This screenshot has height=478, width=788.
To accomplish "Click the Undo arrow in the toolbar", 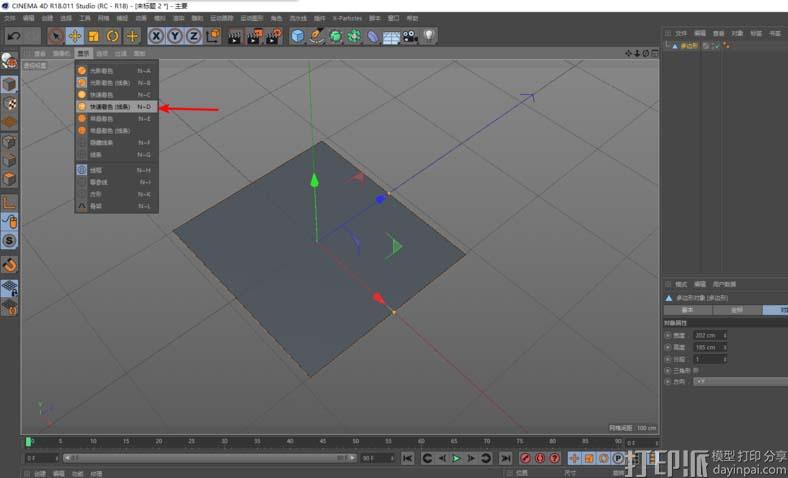I will [x=15, y=36].
